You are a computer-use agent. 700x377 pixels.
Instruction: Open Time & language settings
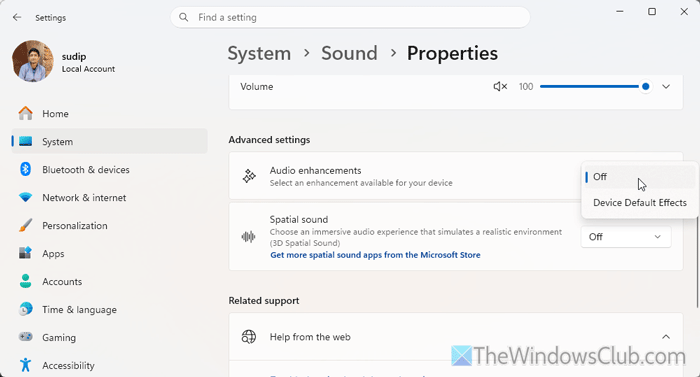pos(109,310)
